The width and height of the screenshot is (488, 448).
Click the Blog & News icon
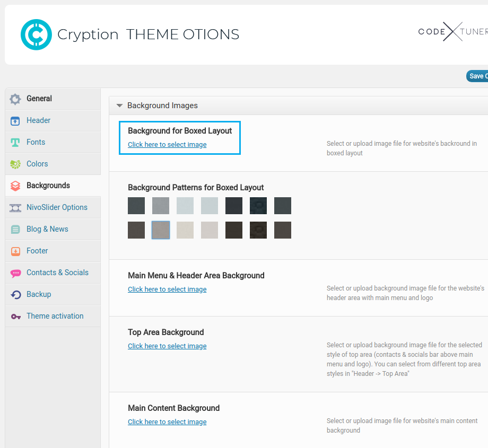tap(15, 230)
